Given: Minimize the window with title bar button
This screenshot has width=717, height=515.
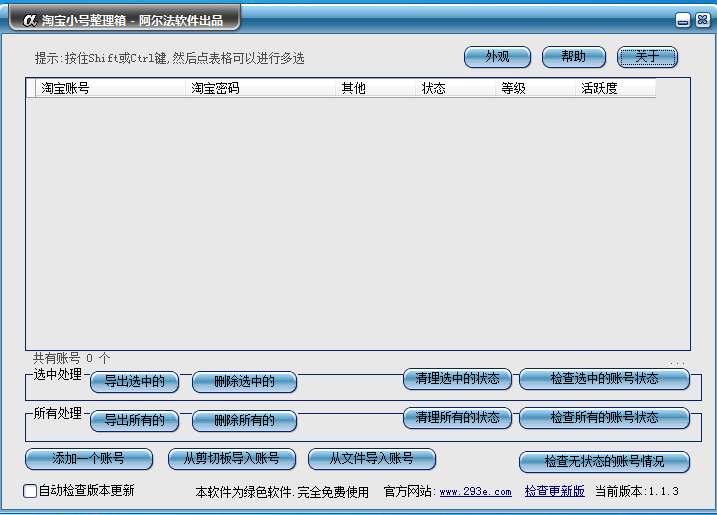Looking at the screenshot, I should (683, 20).
